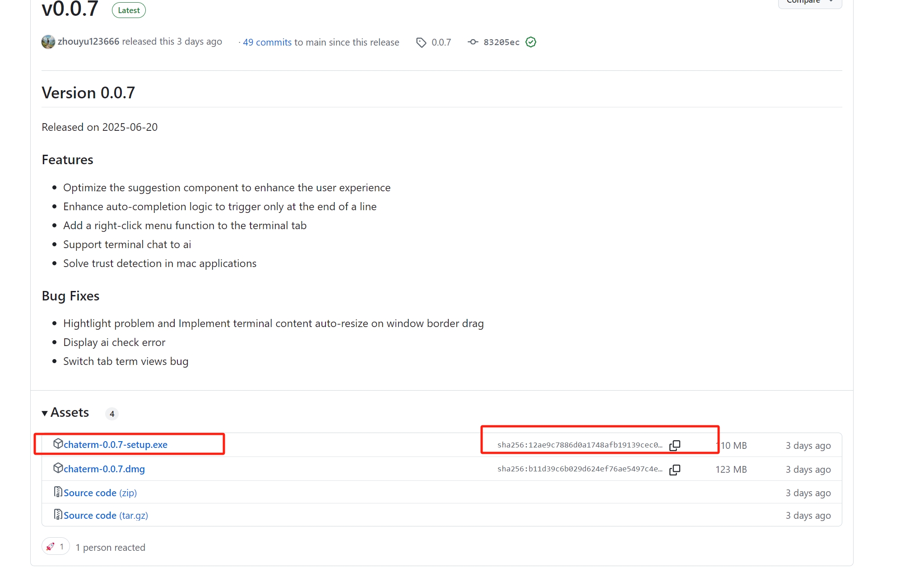Click '3 days ago' on setup.exe row
The height and width of the screenshot is (581, 924).
click(808, 446)
